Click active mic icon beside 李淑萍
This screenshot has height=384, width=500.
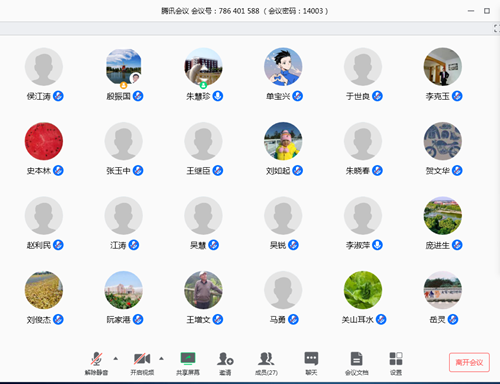[377, 245]
